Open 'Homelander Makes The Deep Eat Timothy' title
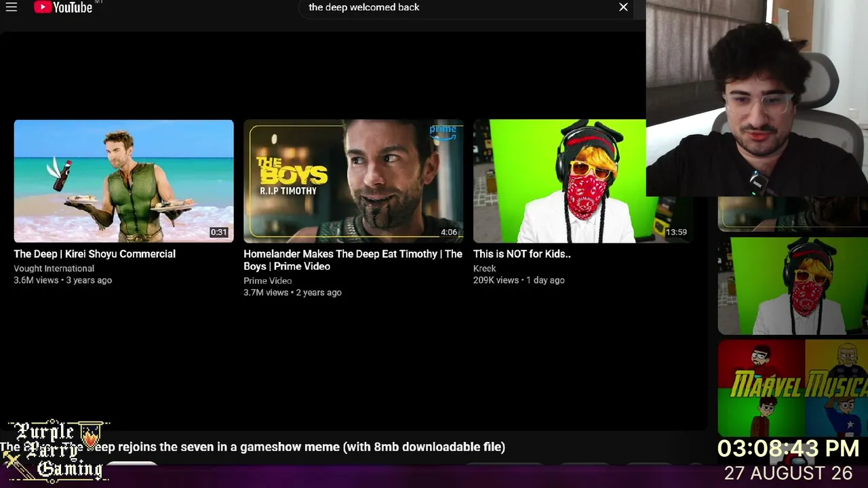This screenshot has width=868, height=488. tap(353, 260)
